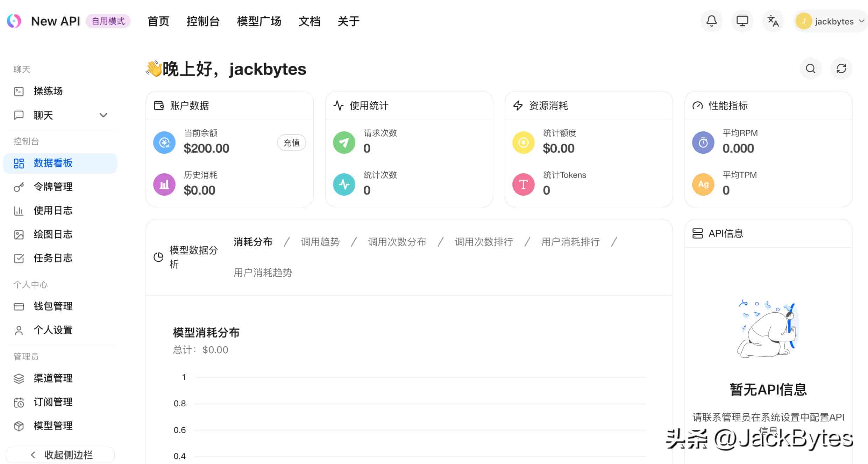Click the purple historical consumption chart icon
868x464 pixels.
point(164,184)
